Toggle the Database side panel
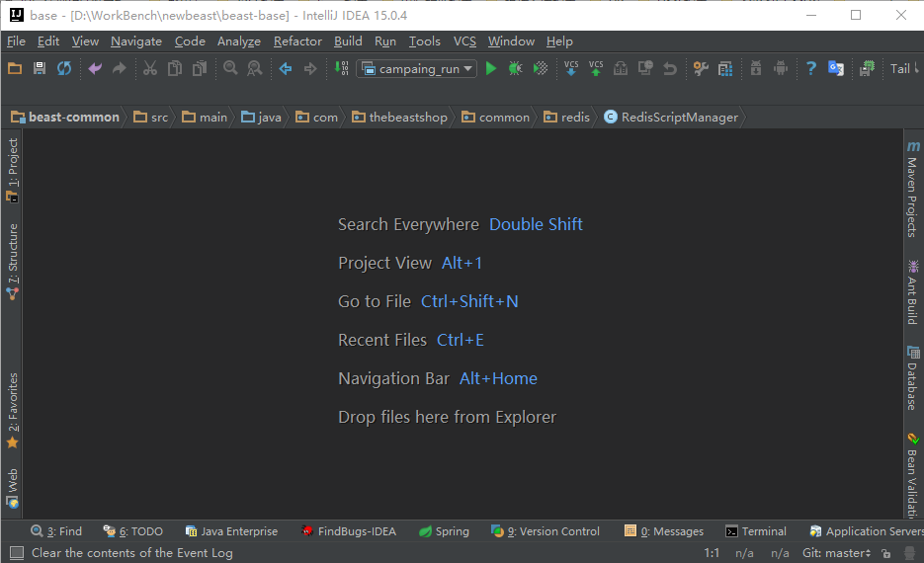The height and width of the screenshot is (563, 924). [x=913, y=378]
